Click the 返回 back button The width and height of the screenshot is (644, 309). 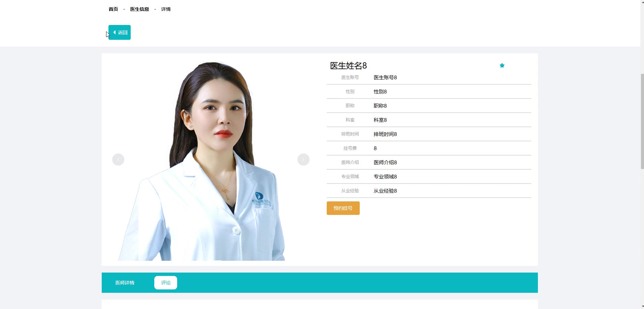(x=120, y=32)
